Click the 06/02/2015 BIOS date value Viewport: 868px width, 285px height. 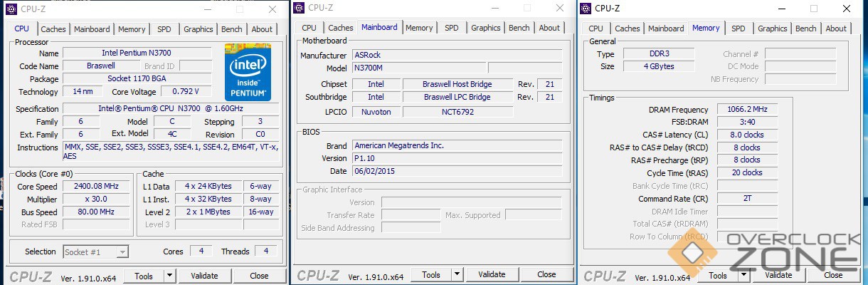(457, 171)
